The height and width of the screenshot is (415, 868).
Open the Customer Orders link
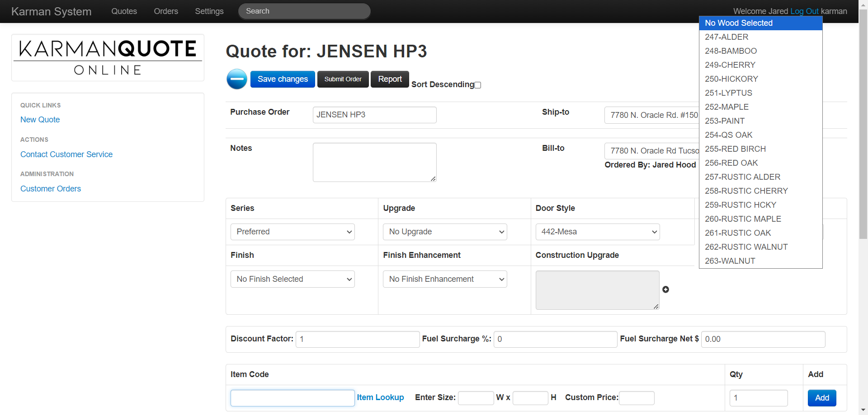tap(51, 189)
